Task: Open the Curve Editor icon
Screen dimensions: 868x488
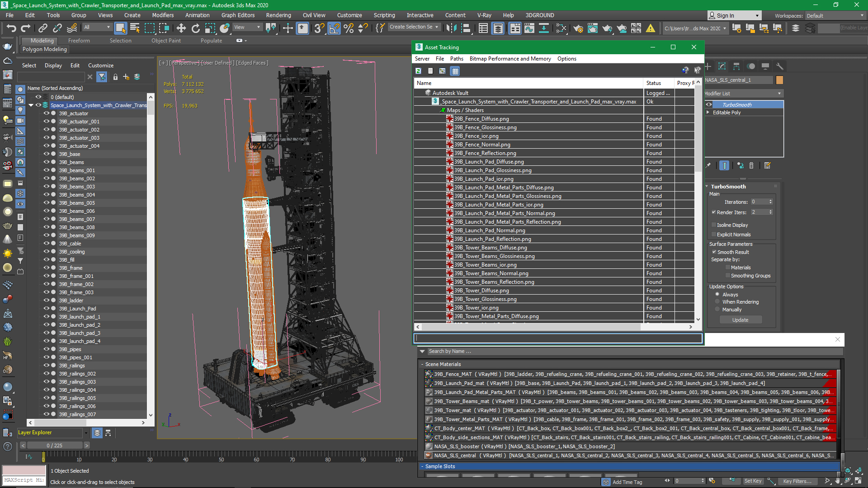Action: pos(529,28)
